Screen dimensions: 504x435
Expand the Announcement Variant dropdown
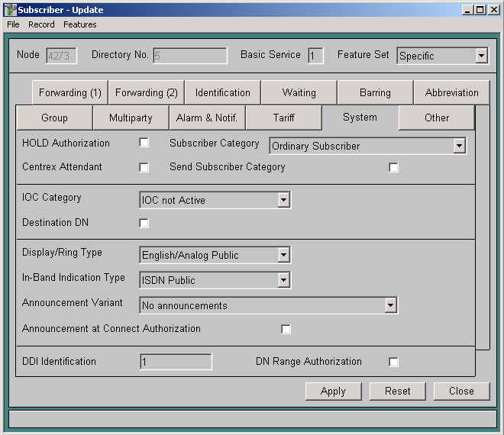coord(390,305)
